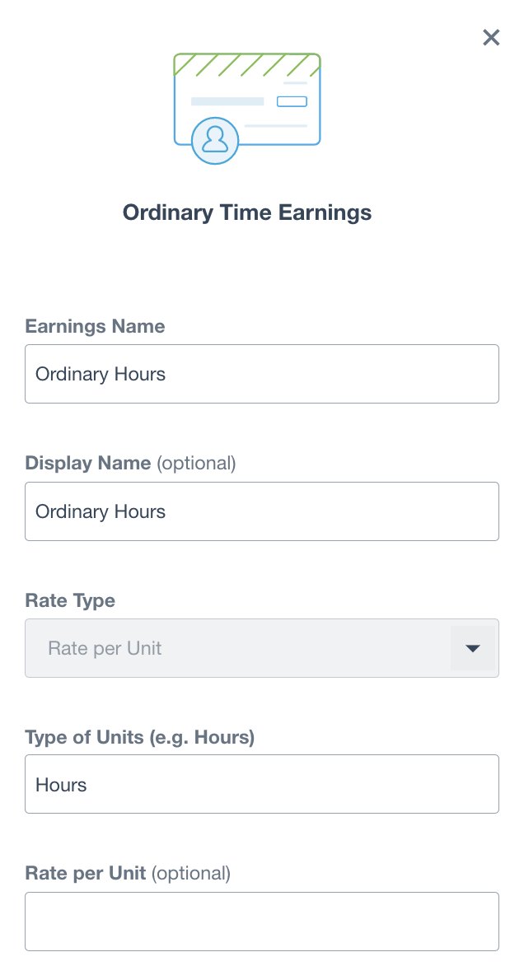524x980 pixels.
Task: Click the "Ordinary Time Earnings" heading
Action: pos(247,212)
